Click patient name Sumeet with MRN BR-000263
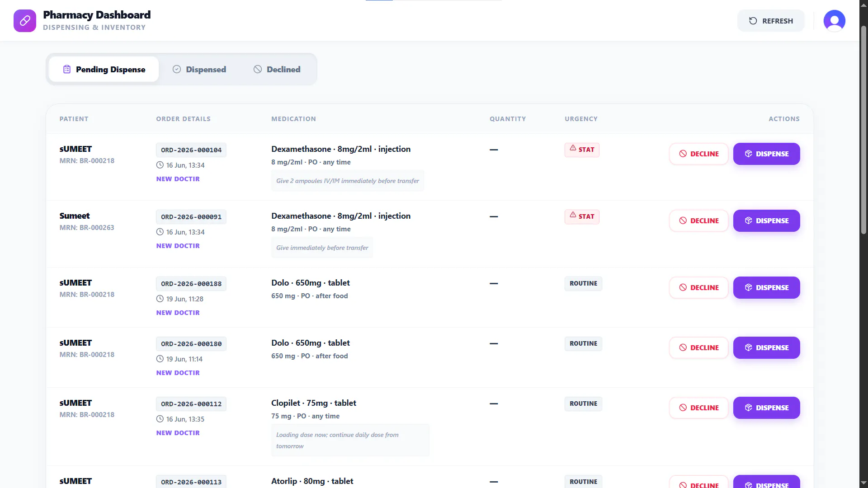Screen dimensions: 868x488 75,216
